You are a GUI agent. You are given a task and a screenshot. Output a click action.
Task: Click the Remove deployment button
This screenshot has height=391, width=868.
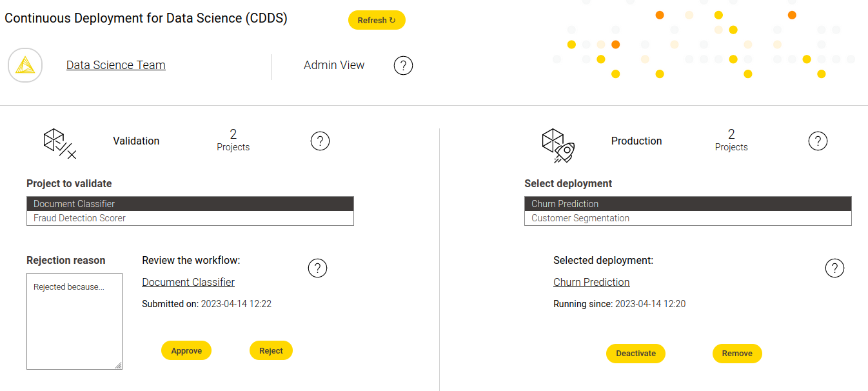737,354
